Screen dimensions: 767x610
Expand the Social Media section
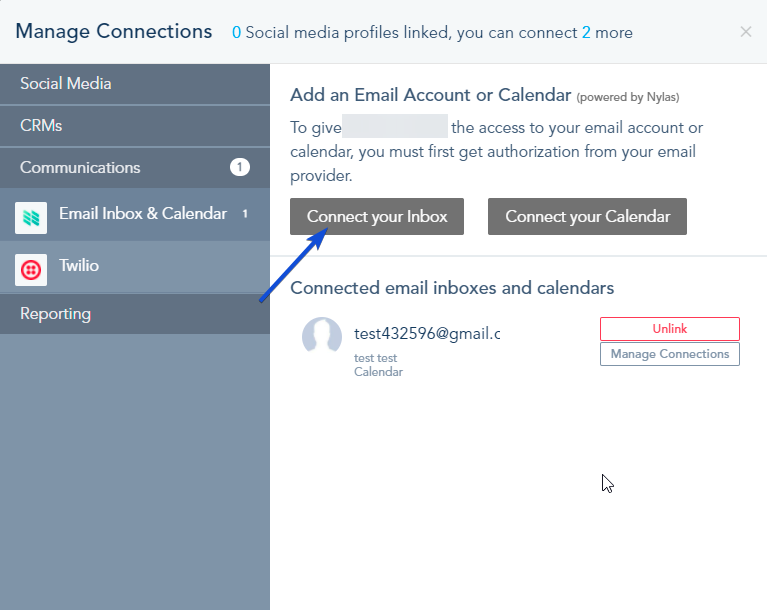pos(135,84)
